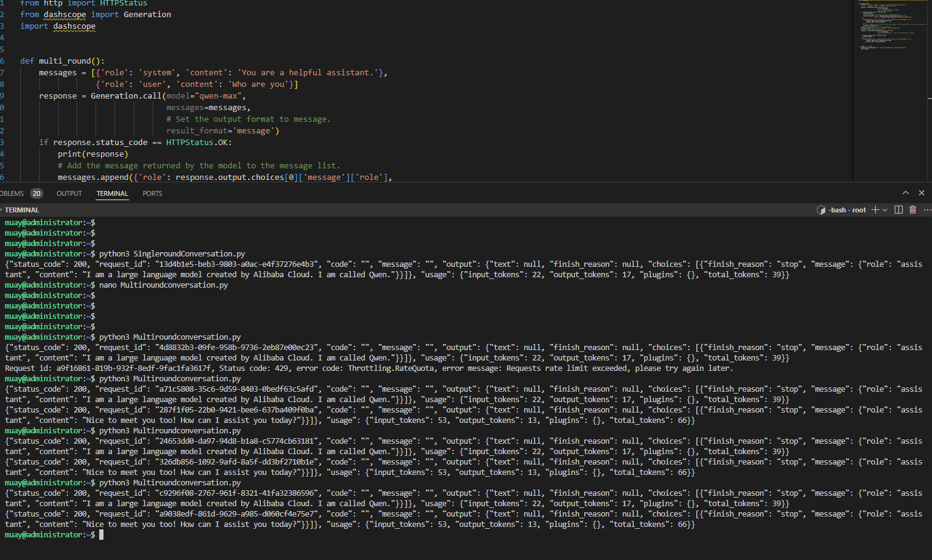Select the Terminal panel tab
The width and height of the screenshot is (932, 560).
[x=112, y=193]
